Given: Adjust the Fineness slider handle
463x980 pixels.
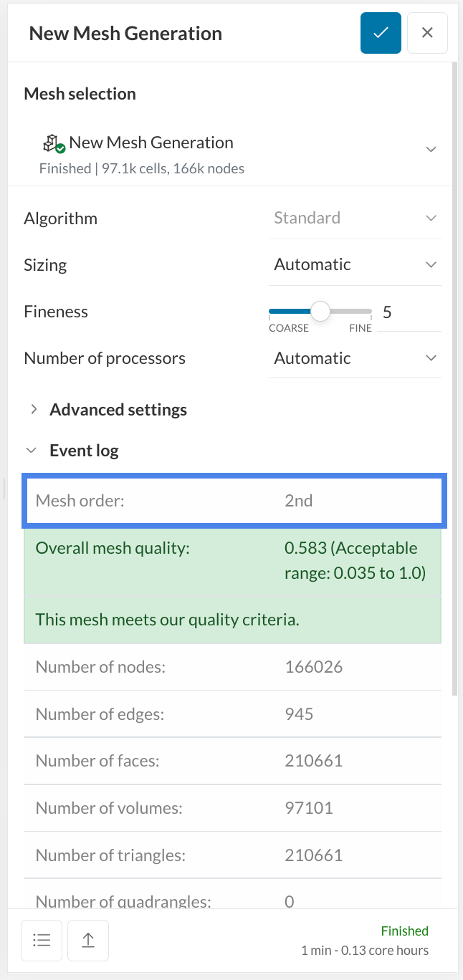Looking at the screenshot, I should 320,311.
